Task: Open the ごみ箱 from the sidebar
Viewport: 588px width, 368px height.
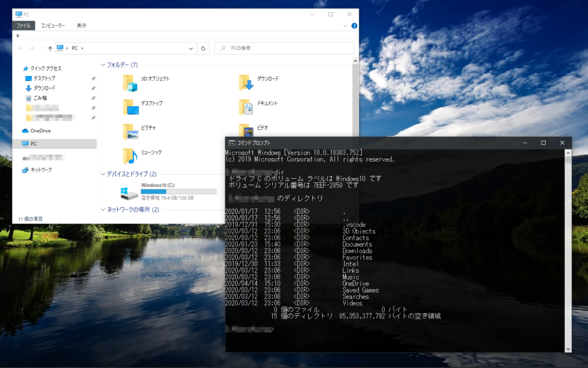Action: [39, 97]
